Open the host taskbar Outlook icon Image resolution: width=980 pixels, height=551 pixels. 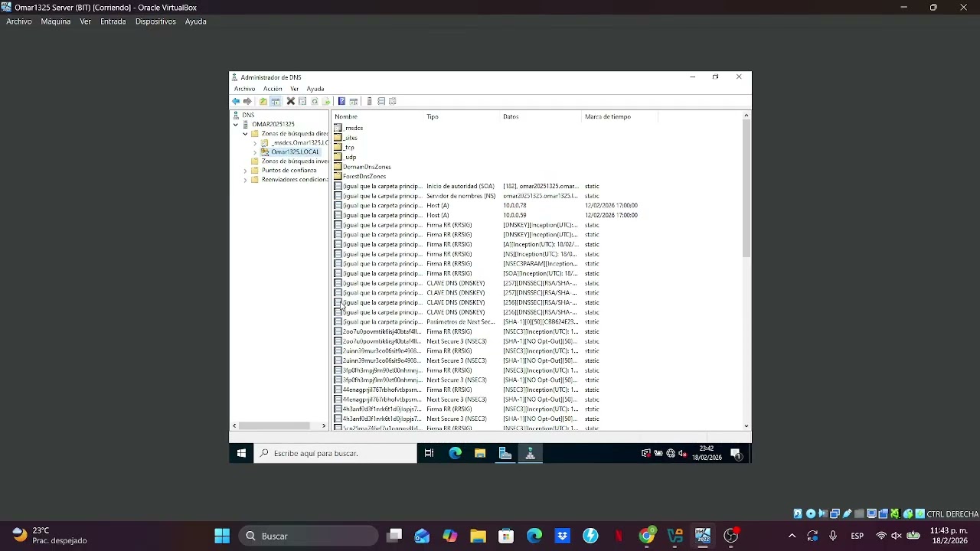pos(422,536)
